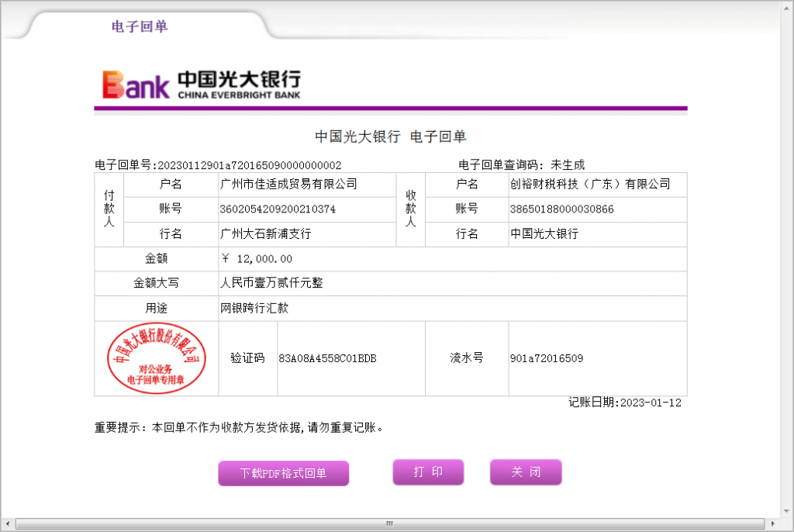The width and height of the screenshot is (794, 532).
Task: Click payer bank 广州大石新浦支行
Action: (265, 233)
